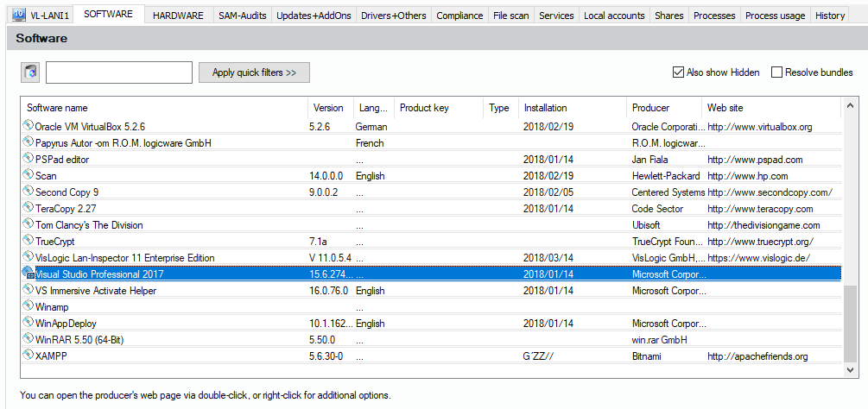Open the Process usage tab
868x409 pixels.
[x=775, y=16]
